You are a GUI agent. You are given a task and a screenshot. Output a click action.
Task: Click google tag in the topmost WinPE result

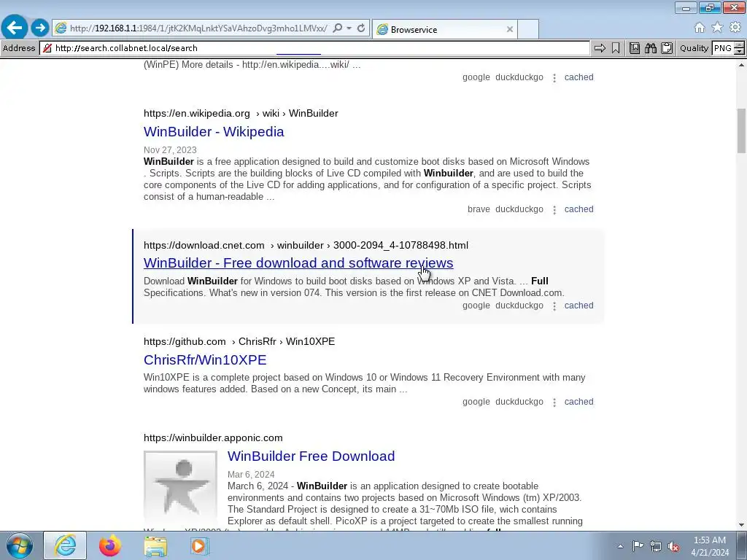click(x=476, y=77)
